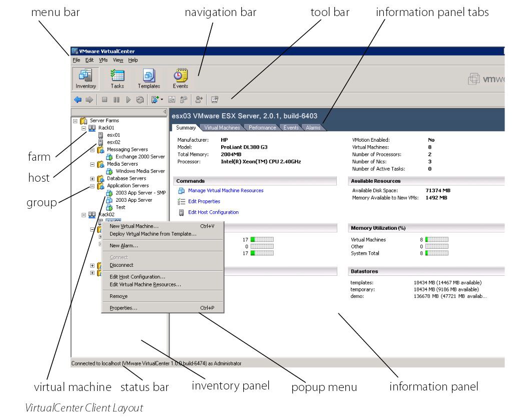Switch to the Virtual Machines tab

click(x=222, y=128)
